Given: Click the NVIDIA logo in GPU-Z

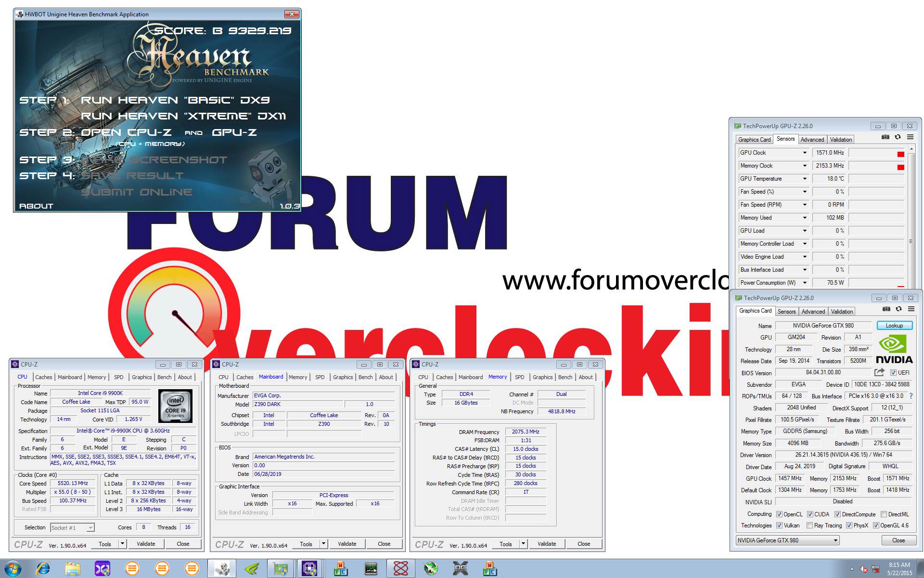Looking at the screenshot, I should (x=894, y=350).
